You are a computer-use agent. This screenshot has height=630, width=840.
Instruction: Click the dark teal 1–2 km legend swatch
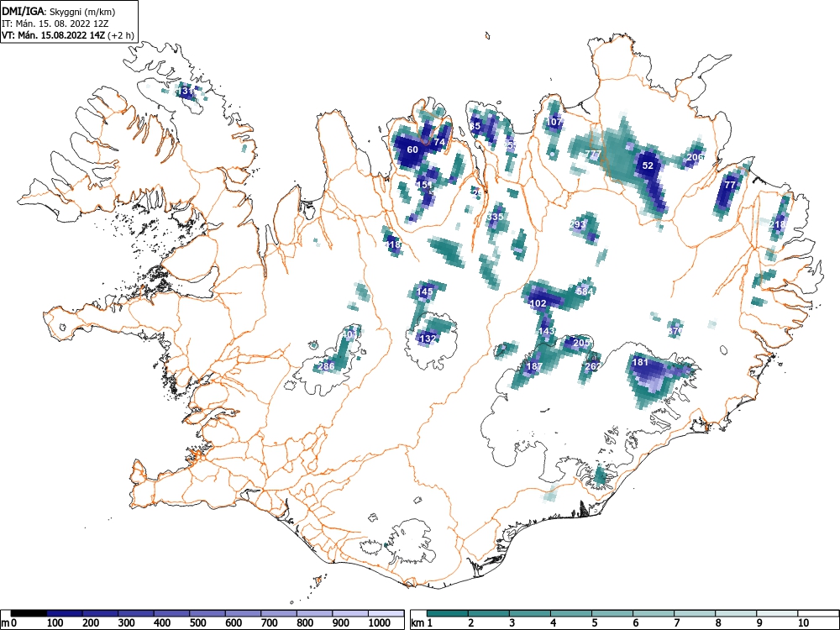(x=448, y=613)
